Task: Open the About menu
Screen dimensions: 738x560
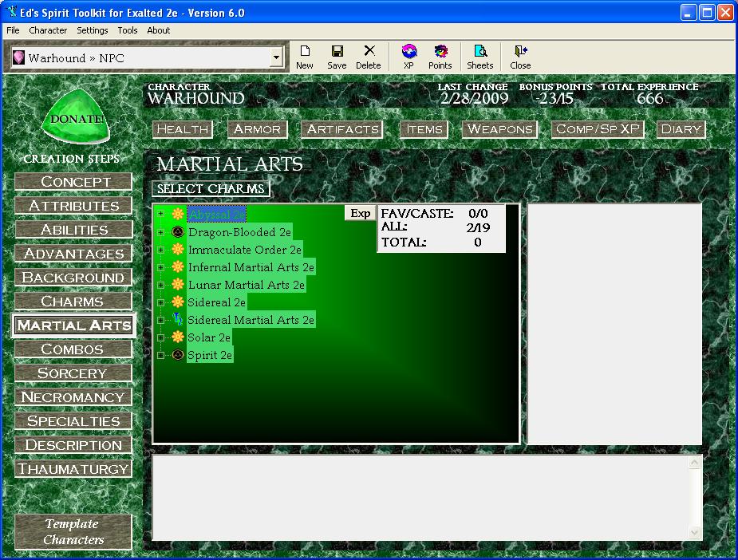Action: tap(159, 30)
